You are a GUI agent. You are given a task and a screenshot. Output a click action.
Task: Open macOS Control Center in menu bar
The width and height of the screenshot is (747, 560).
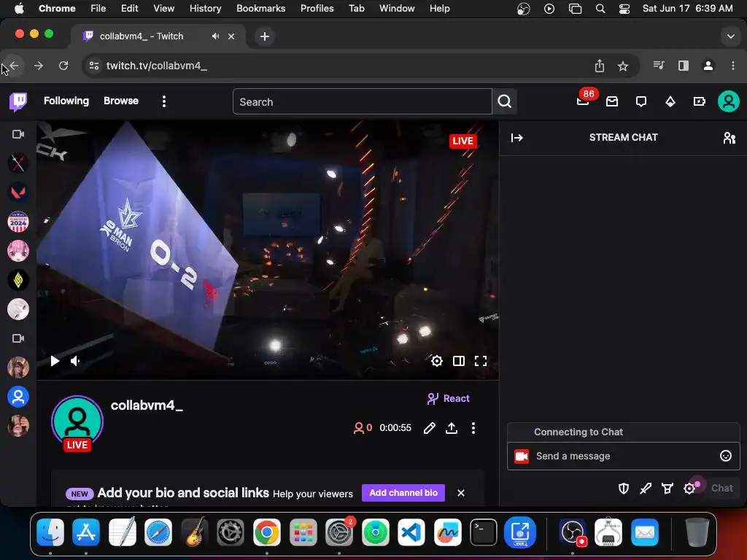(624, 9)
